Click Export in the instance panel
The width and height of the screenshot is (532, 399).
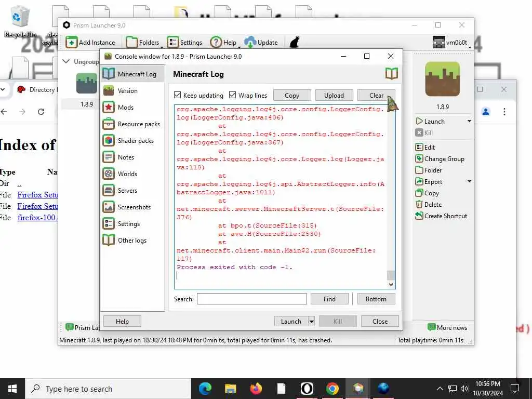coord(429,181)
